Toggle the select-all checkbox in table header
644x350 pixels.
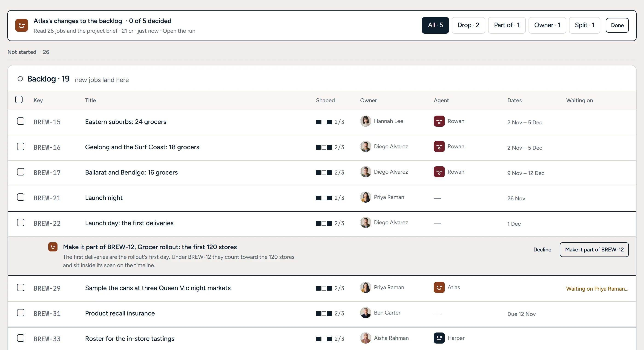coord(19,100)
